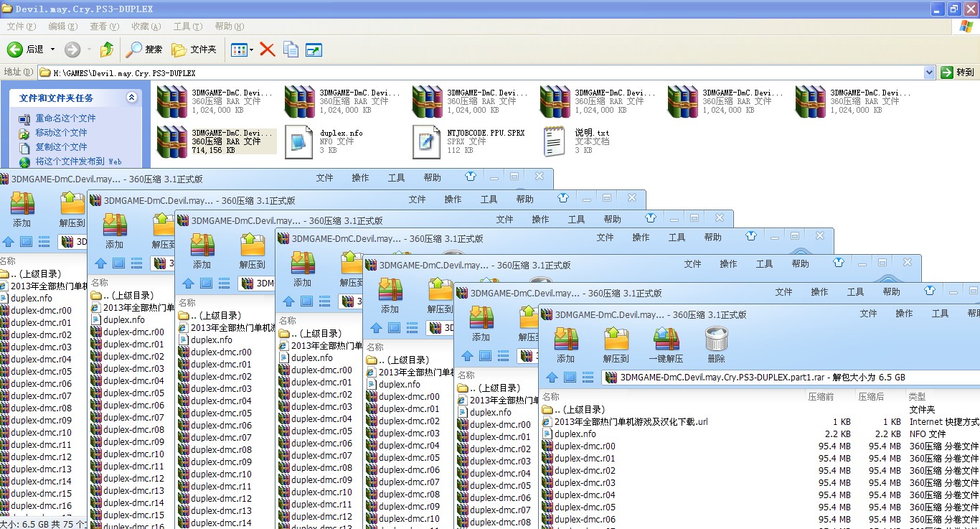The image size is (980, 529).
Task: Click 一键解压 one-click extract icon
Action: coord(666,345)
